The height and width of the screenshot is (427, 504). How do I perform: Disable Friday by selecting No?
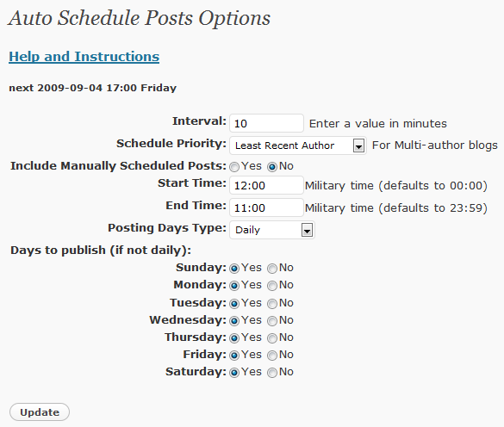pyautogui.click(x=272, y=356)
